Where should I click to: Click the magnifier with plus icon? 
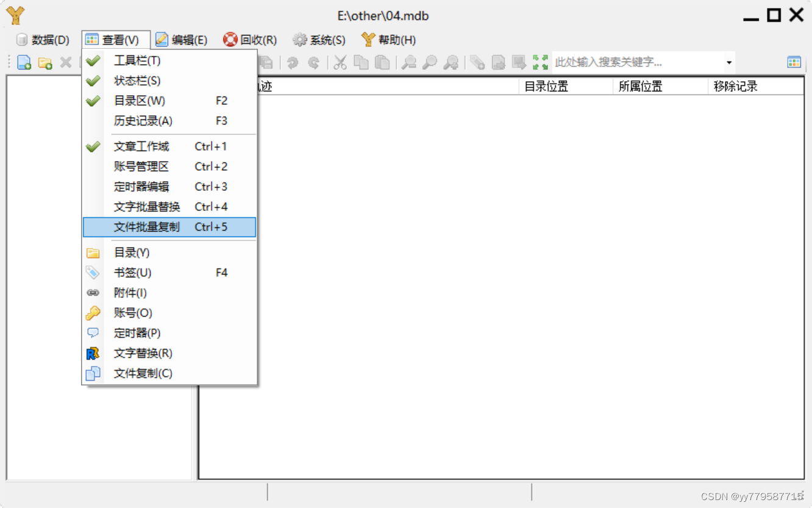tap(451, 62)
